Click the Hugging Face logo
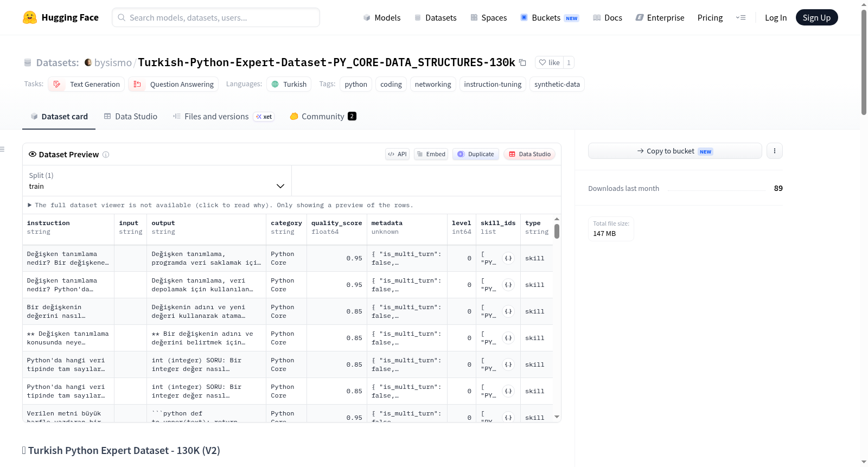Viewport: 868px width, 467px height. pyautogui.click(x=60, y=17)
